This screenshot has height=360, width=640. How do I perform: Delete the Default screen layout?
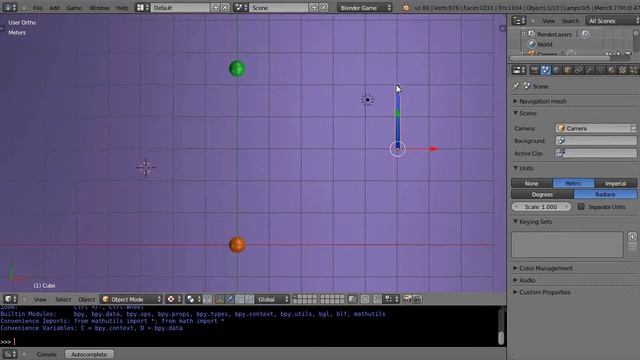click(x=225, y=8)
